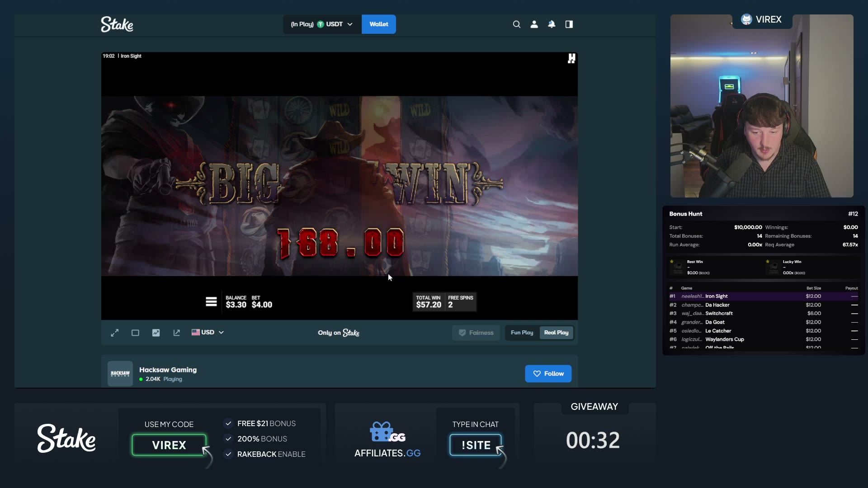The width and height of the screenshot is (868, 488).
Task: Click the 67.57x required average value
Action: point(850,245)
